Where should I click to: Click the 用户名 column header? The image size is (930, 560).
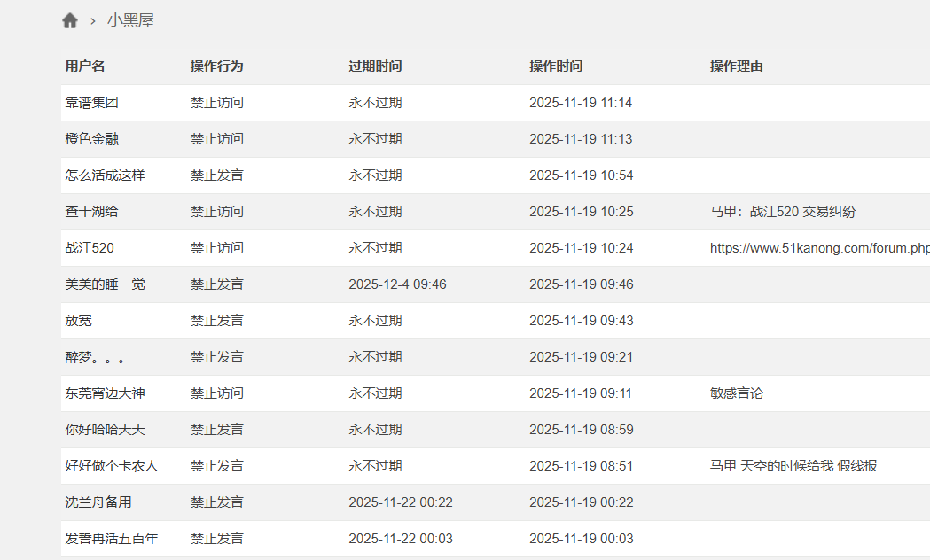(85, 66)
